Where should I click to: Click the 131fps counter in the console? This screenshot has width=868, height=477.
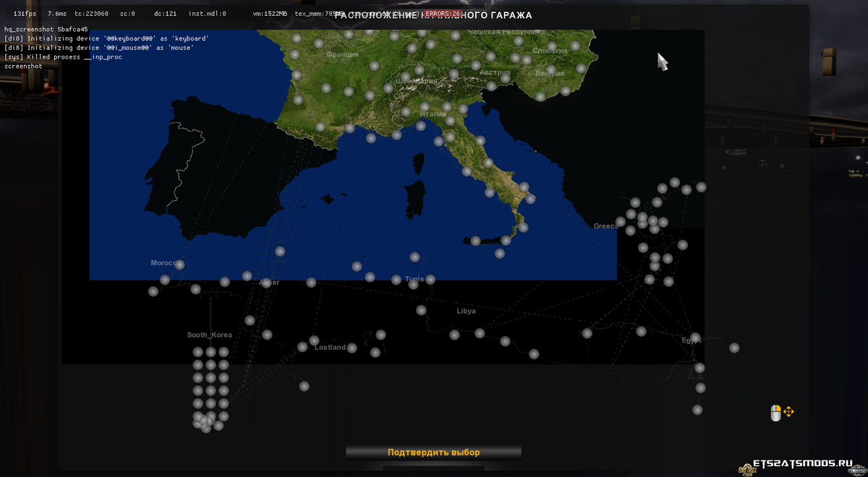coord(25,14)
